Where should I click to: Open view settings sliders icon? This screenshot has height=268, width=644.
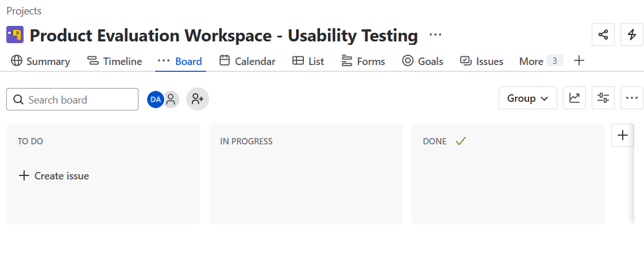[603, 98]
